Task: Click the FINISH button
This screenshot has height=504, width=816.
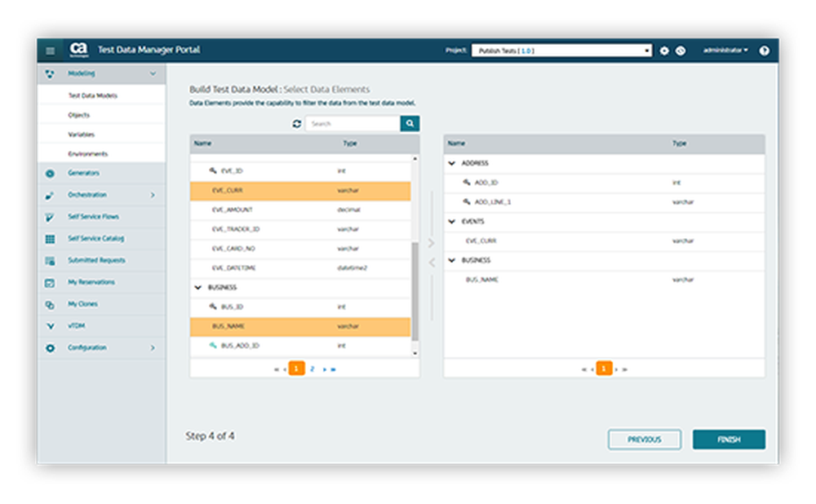Action: point(729,440)
